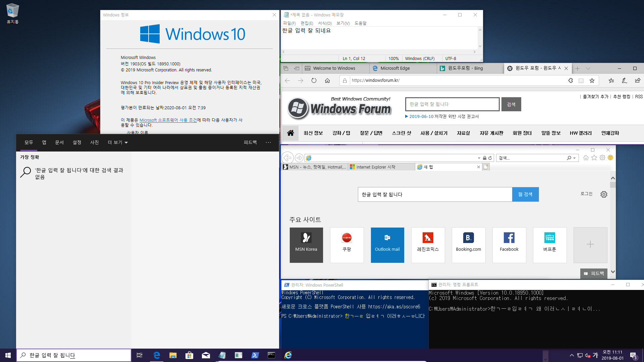
Task: Add a new top site tile
Action: click(590, 245)
